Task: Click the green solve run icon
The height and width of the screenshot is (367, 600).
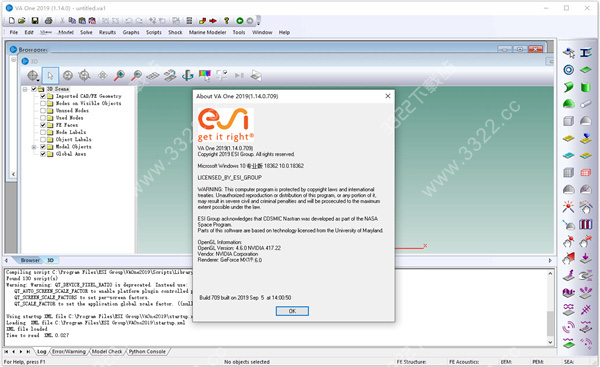Action: (240, 21)
